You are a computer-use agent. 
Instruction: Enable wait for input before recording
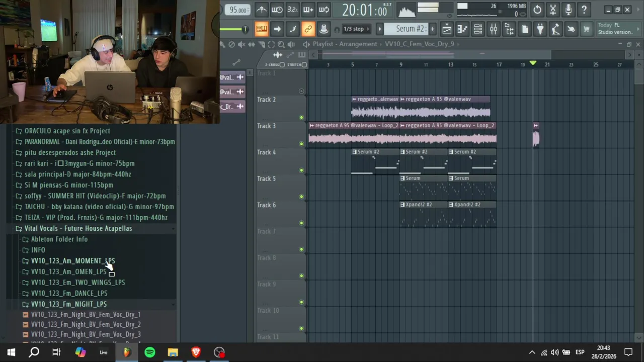[277, 10]
